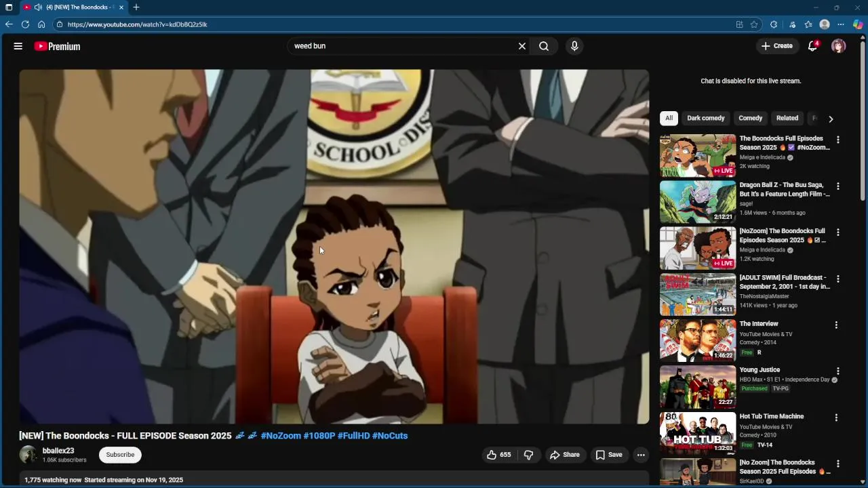The width and height of the screenshot is (868, 488).
Task: Open options for The Interview movie
Action: [x=836, y=325]
